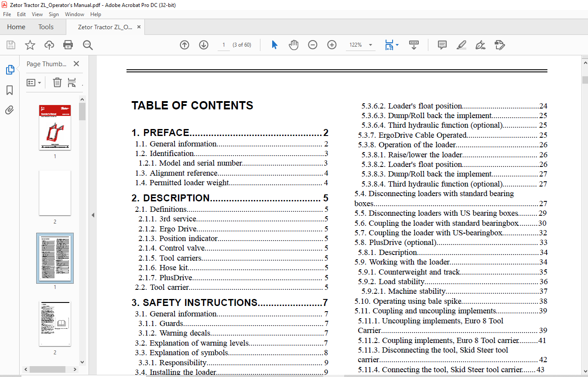Click the thumbnail insert pages icon
The image size is (588, 377).
point(72,82)
